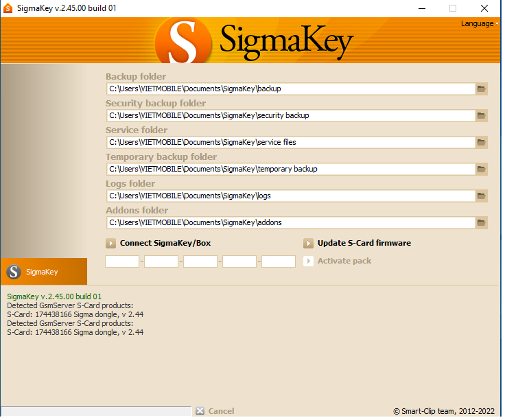This screenshot has height=420, width=505.
Task: Click the Update S-Card firmware label
Action: pyautogui.click(x=364, y=243)
